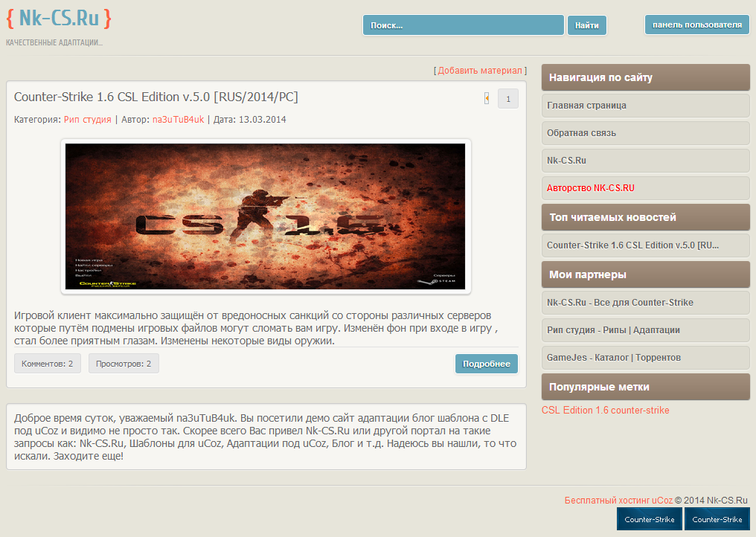Open top news Counter-Strike 1.6 CSL Edition item
Screen dimensions: 756x537
(x=646, y=245)
